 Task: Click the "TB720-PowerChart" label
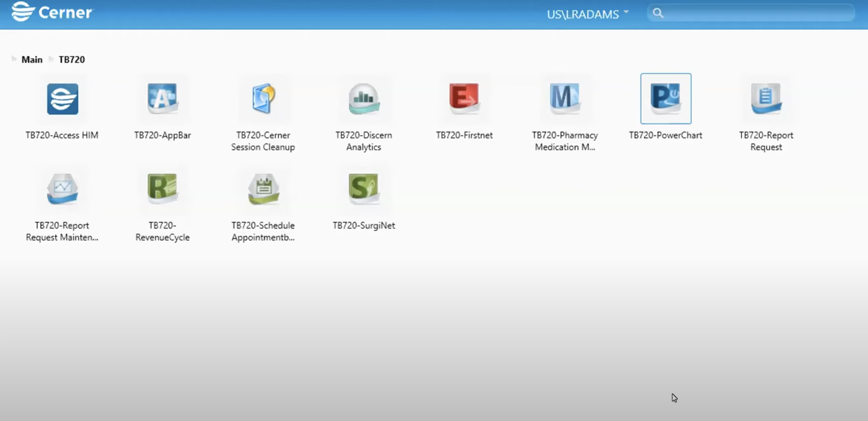click(x=665, y=135)
